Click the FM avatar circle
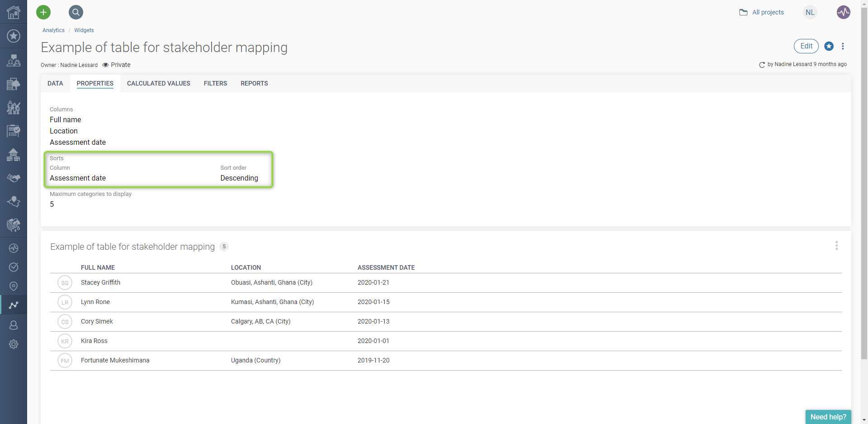 pyautogui.click(x=65, y=361)
